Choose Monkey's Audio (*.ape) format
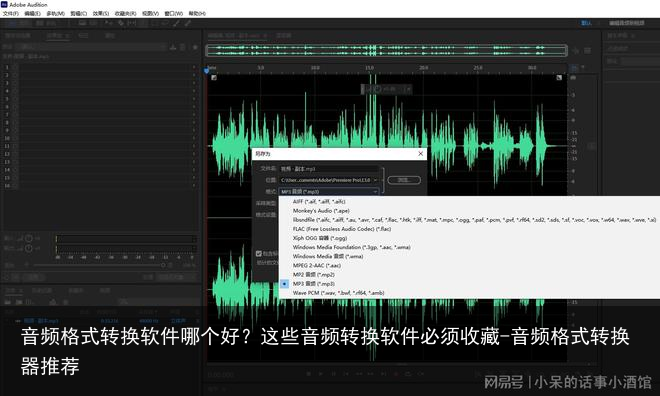 pyautogui.click(x=321, y=211)
